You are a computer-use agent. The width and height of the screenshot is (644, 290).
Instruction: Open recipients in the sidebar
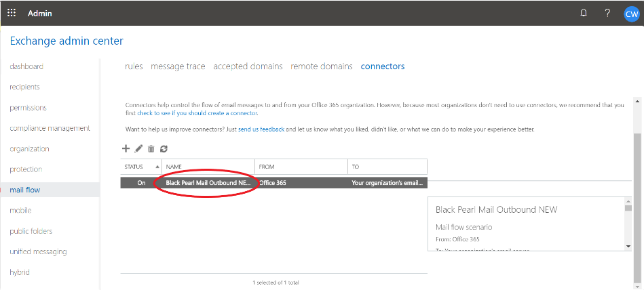click(24, 87)
